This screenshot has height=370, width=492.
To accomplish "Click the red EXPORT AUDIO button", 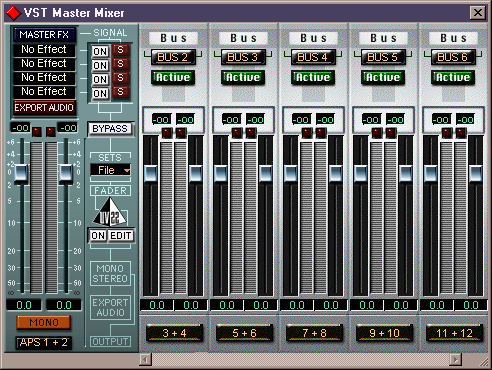I will (44, 108).
